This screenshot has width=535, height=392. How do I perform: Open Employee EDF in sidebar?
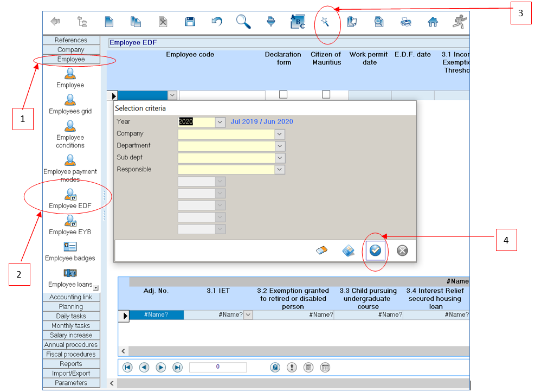pyautogui.click(x=70, y=199)
